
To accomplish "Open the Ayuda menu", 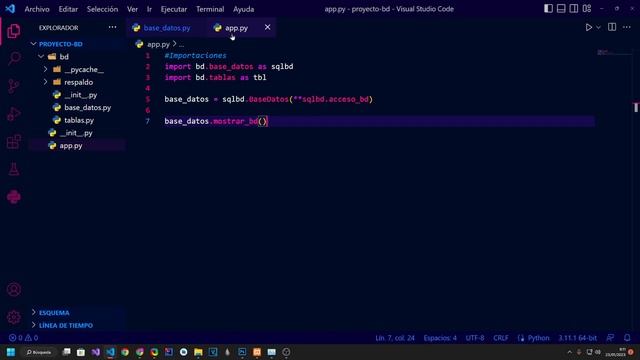I will tap(244, 9).
